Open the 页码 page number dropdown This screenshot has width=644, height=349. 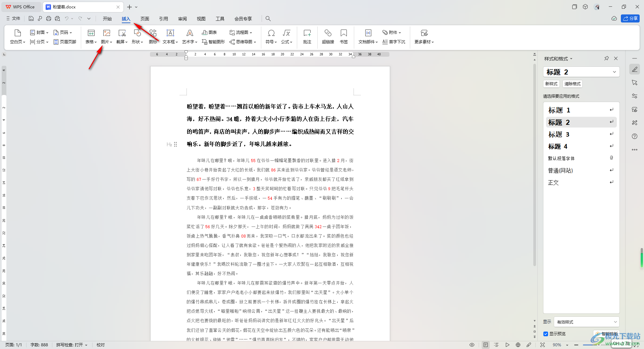pyautogui.click(x=63, y=33)
